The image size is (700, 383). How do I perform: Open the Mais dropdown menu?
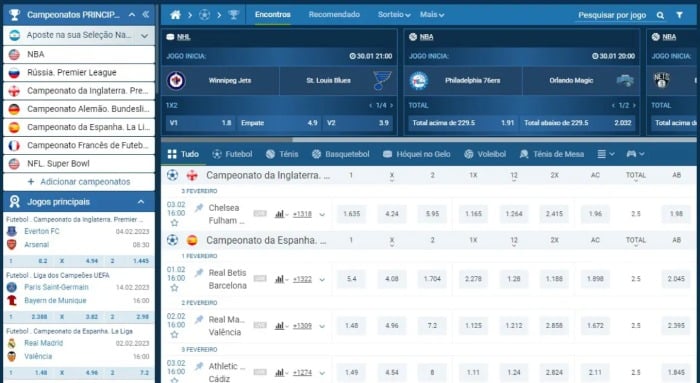point(432,15)
